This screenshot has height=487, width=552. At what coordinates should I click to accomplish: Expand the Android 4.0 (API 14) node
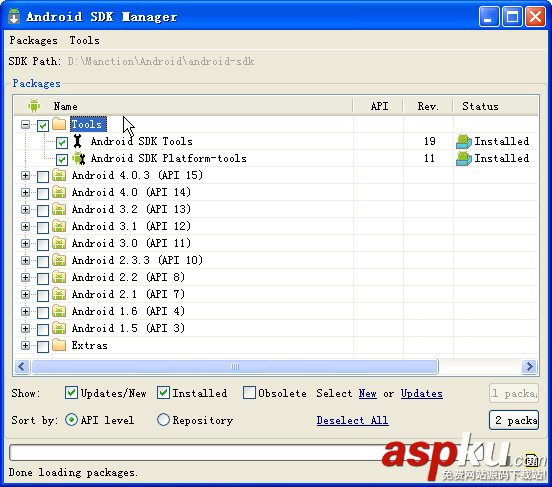pyautogui.click(x=25, y=193)
